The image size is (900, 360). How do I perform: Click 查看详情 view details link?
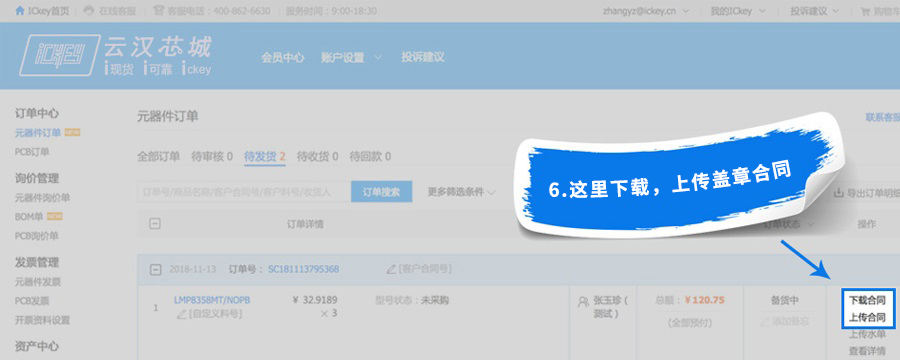[x=867, y=351]
